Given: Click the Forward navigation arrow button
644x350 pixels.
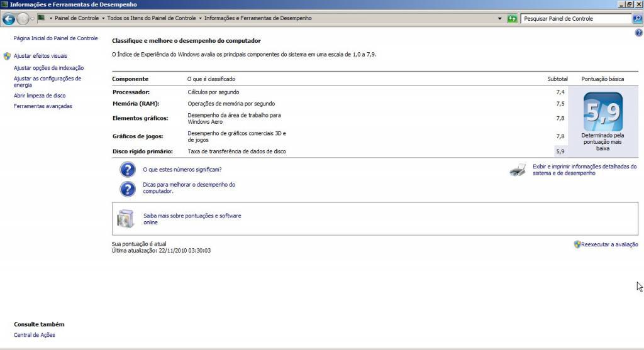Looking at the screenshot, I should 23,18.
